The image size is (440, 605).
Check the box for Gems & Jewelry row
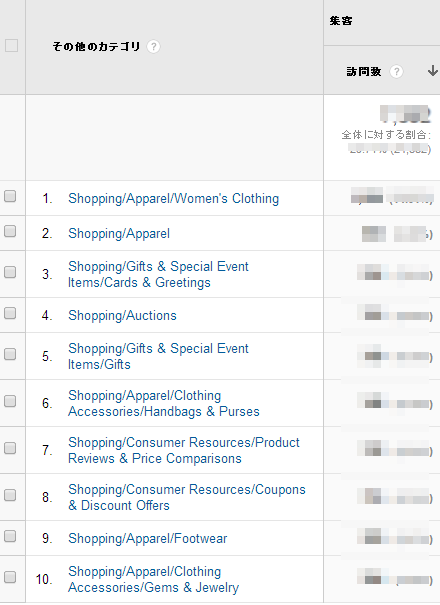pyautogui.click(x=10, y=577)
